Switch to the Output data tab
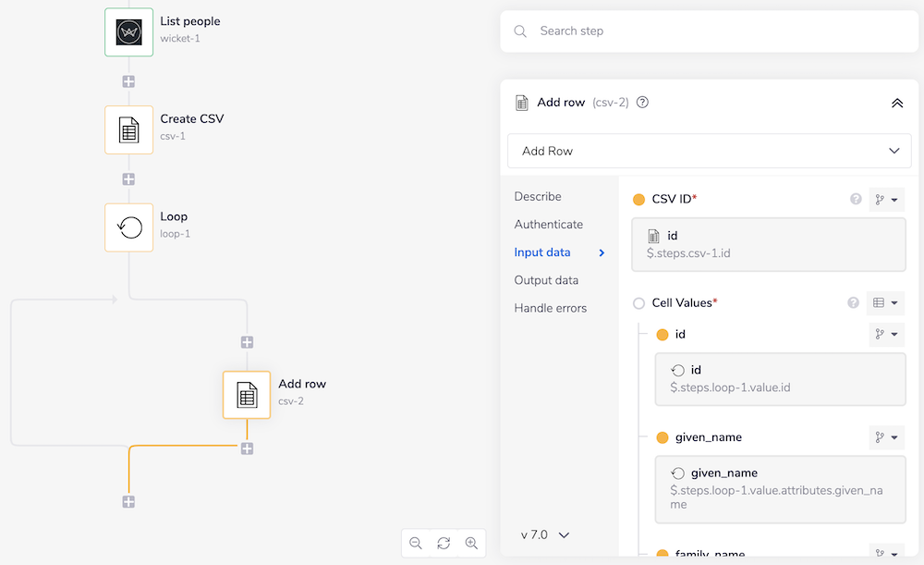Image resolution: width=924 pixels, height=565 pixels. coord(546,280)
